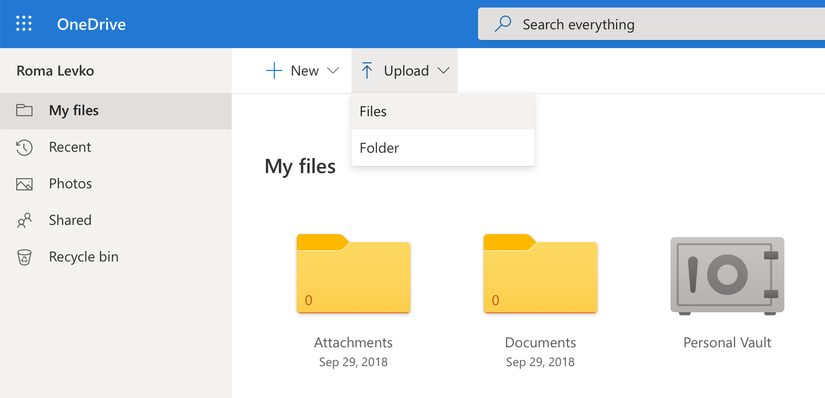Screen dimensions: 825x398
Task: Click the Documents folder name
Action: 540,343
